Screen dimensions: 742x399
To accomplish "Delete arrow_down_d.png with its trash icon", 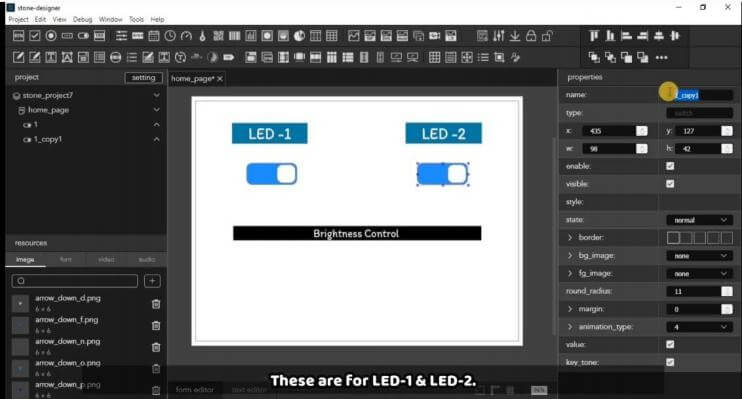I will pyautogui.click(x=156, y=304).
